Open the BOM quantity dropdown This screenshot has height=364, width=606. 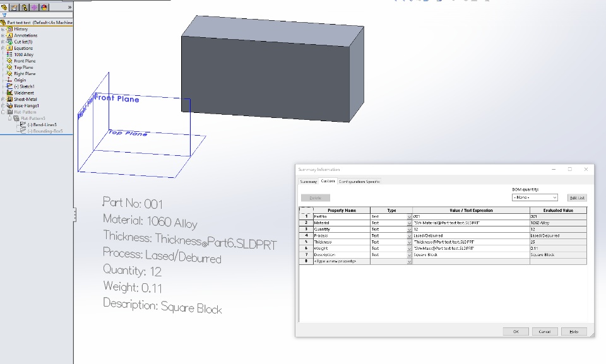535,197
